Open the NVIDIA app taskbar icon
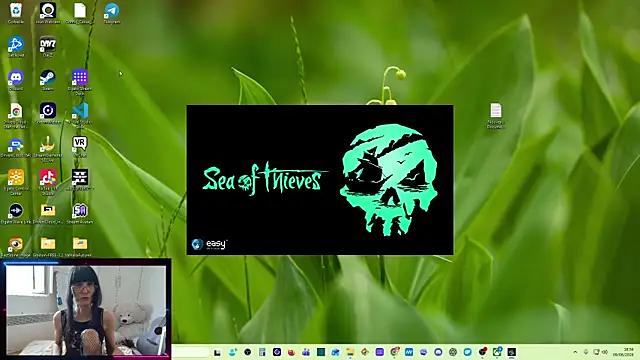Viewport: 640px width, 360px height. coord(511,352)
